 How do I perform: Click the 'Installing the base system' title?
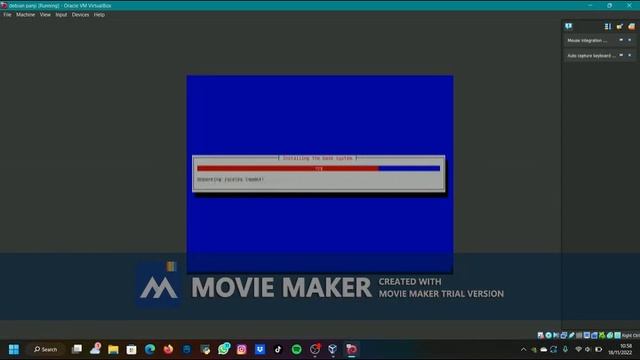coord(318,158)
